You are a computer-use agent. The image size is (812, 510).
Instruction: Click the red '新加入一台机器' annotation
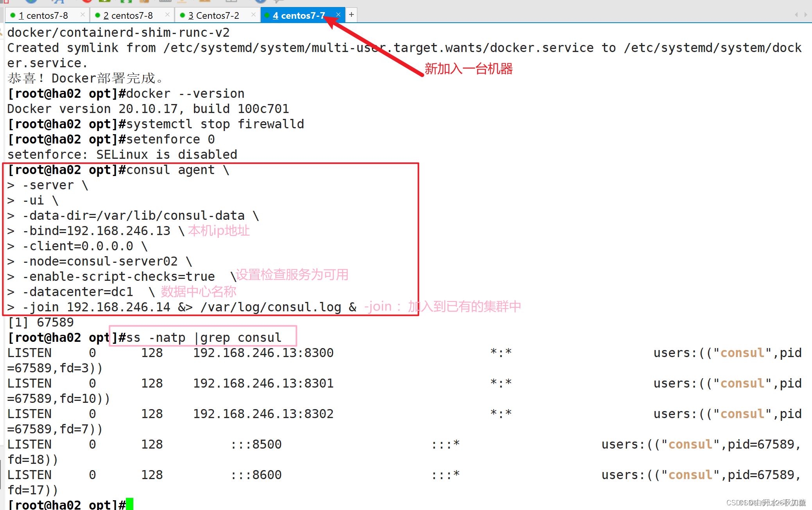click(x=468, y=69)
